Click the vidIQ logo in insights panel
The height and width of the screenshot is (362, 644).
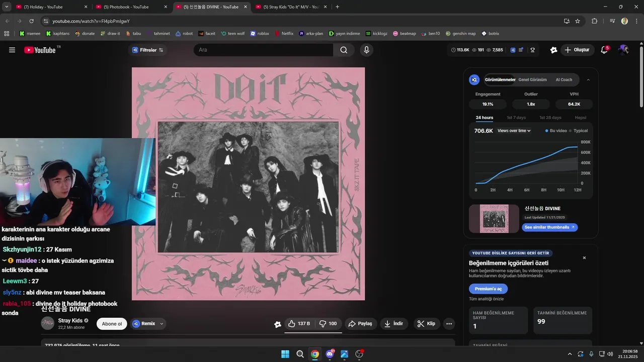pos(474,79)
